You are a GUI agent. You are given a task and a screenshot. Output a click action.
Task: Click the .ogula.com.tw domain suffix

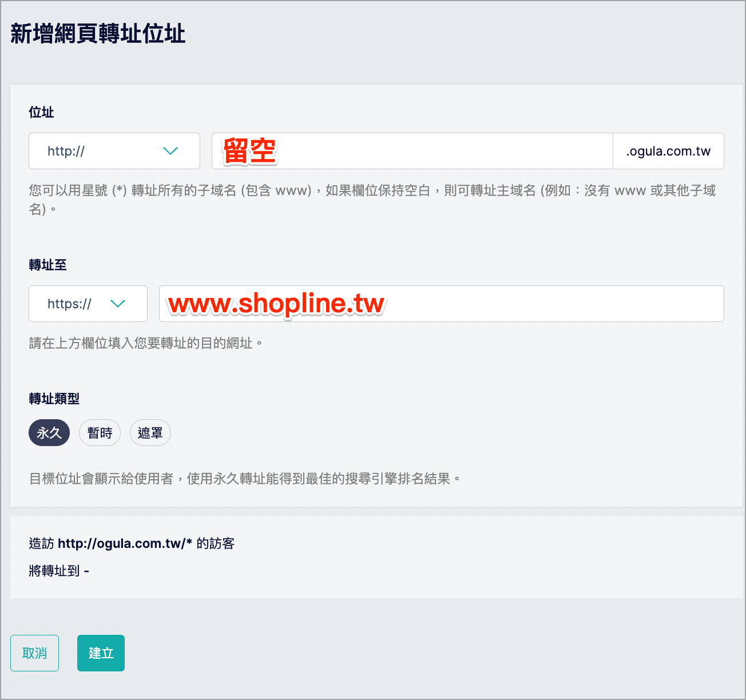click(x=668, y=151)
